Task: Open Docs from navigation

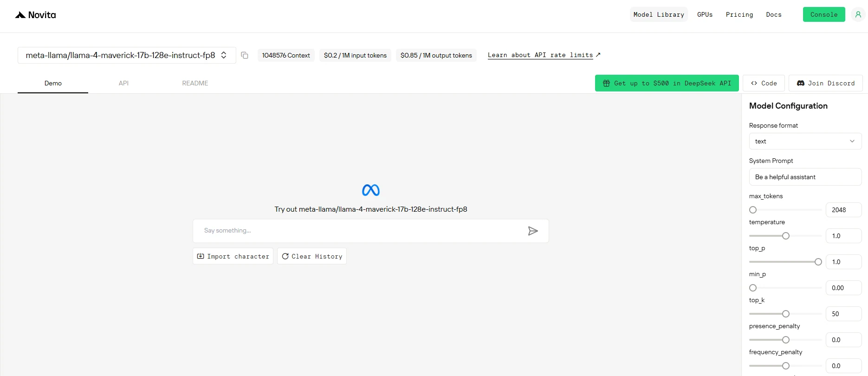Action: point(774,14)
